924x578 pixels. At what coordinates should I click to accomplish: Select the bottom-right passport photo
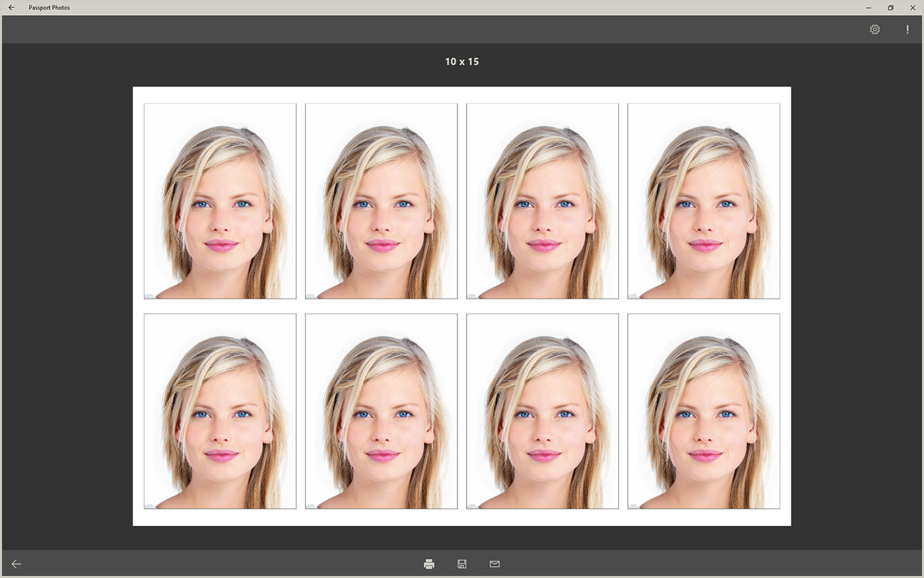click(x=704, y=411)
